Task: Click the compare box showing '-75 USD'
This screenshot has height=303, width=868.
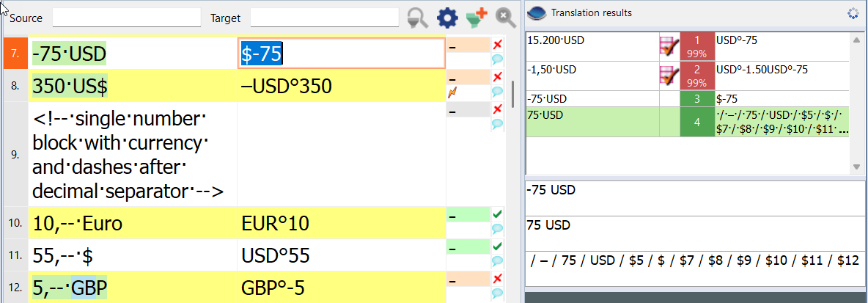Action: click(x=696, y=198)
